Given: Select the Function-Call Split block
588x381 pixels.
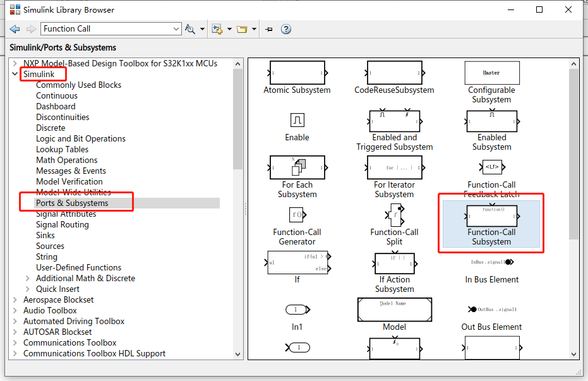Looking at the screenshot, I should click(x=394, y=215).
